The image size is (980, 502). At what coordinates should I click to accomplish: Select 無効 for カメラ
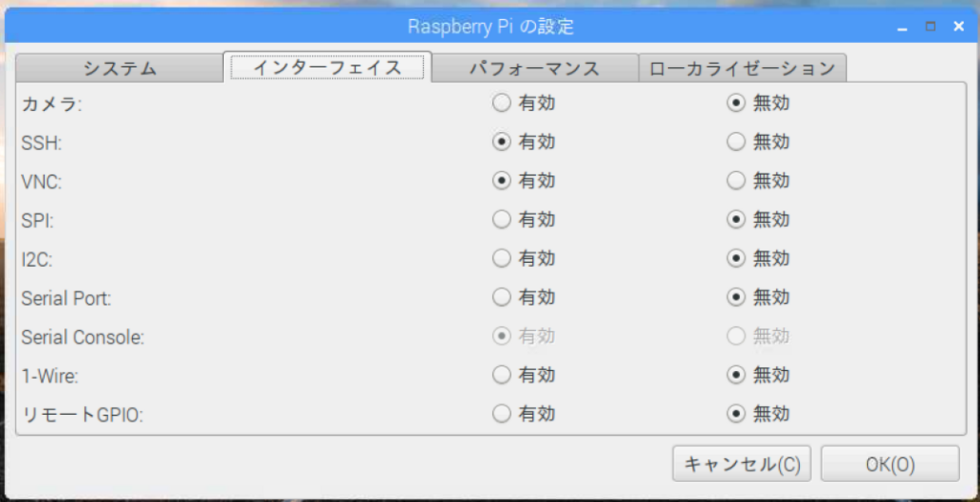point(736,103)
